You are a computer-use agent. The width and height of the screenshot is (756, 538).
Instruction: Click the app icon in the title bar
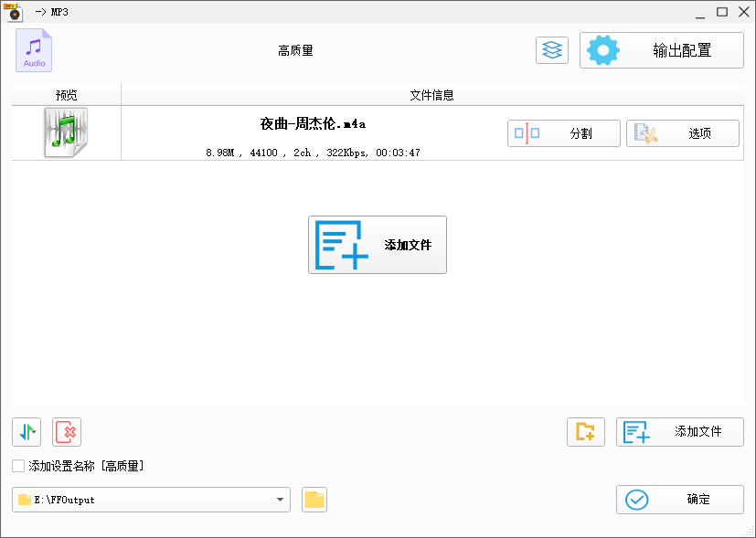(14, 11)
